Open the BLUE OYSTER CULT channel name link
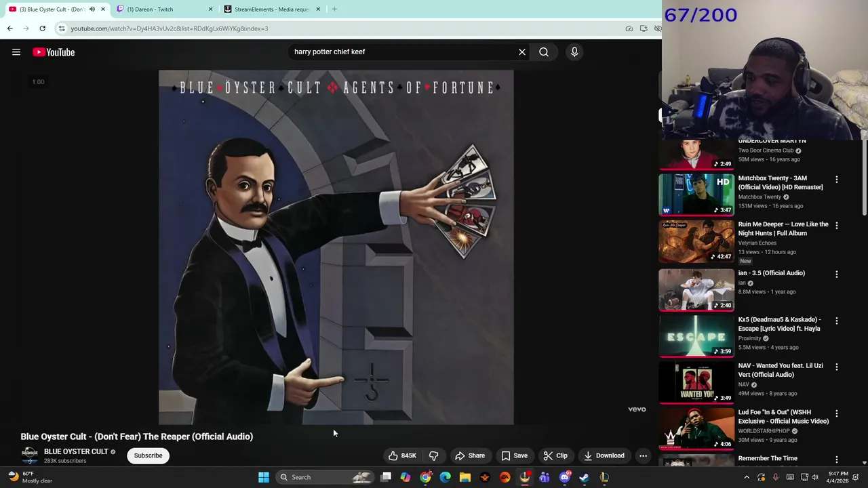 76,451
